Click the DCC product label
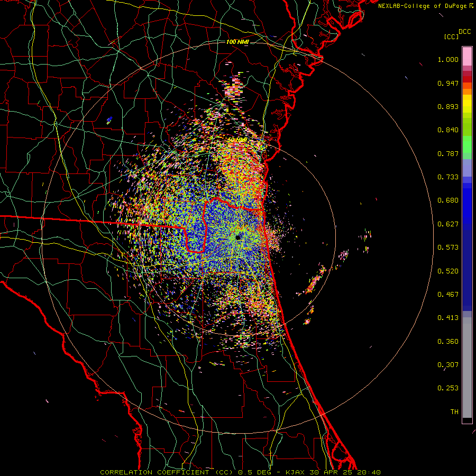 (x=464, y=32)
